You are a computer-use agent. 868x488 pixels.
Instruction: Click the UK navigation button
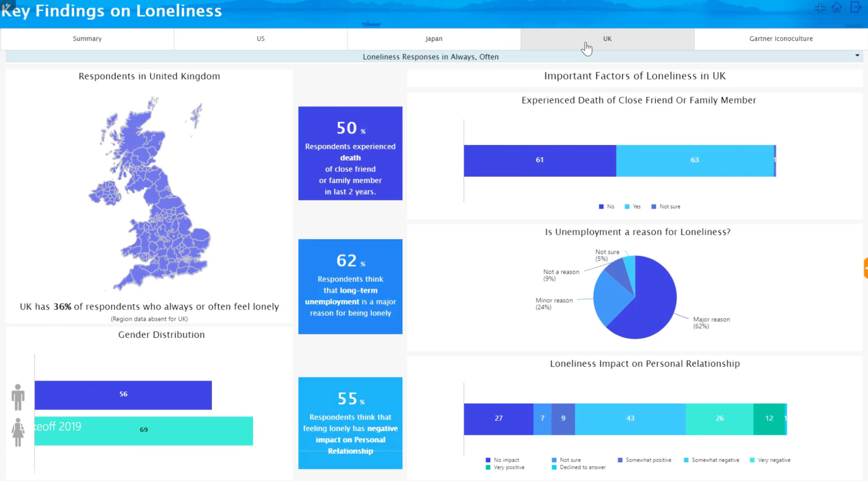608,38
